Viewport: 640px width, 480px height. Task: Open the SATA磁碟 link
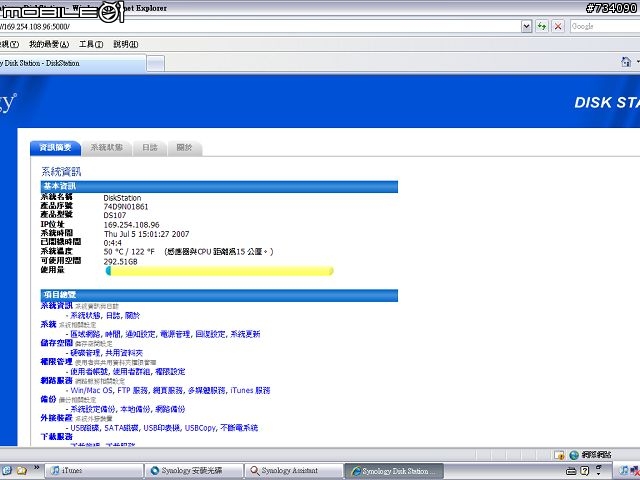tap(121, 428)
